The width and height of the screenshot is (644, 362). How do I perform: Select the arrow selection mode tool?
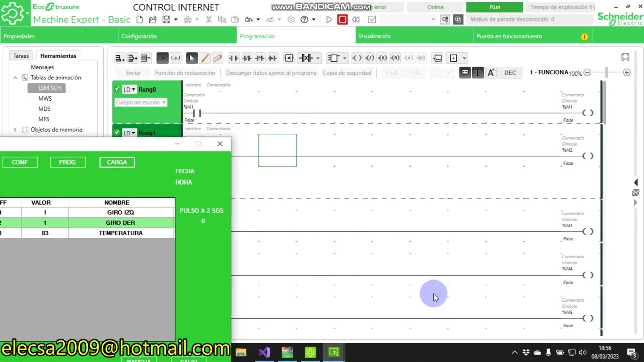point(191,58)
